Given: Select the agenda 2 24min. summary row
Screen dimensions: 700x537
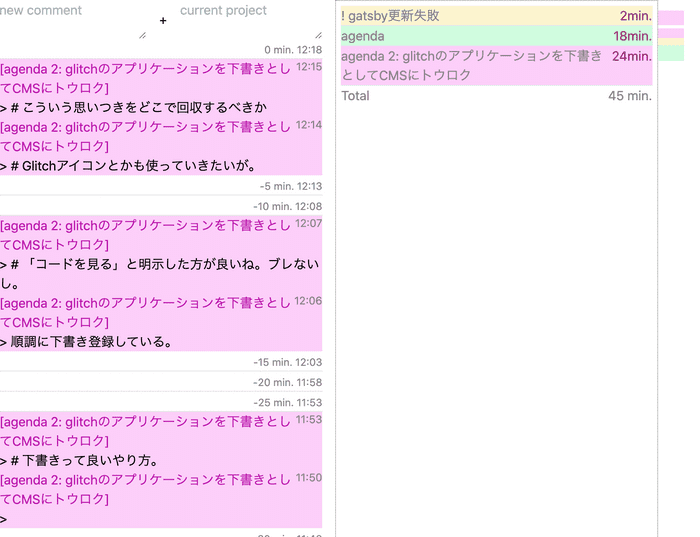Looking at the screenshot, I should point(496,65).
